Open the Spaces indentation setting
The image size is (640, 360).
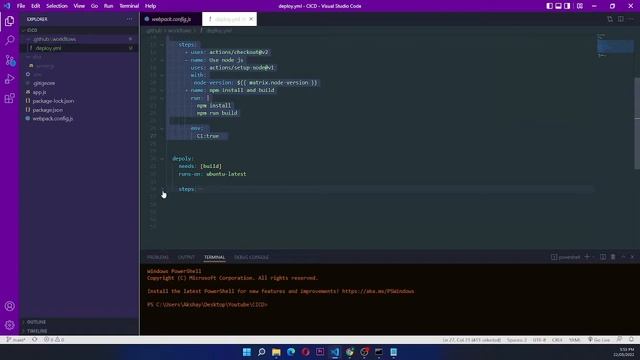point(517,340)
